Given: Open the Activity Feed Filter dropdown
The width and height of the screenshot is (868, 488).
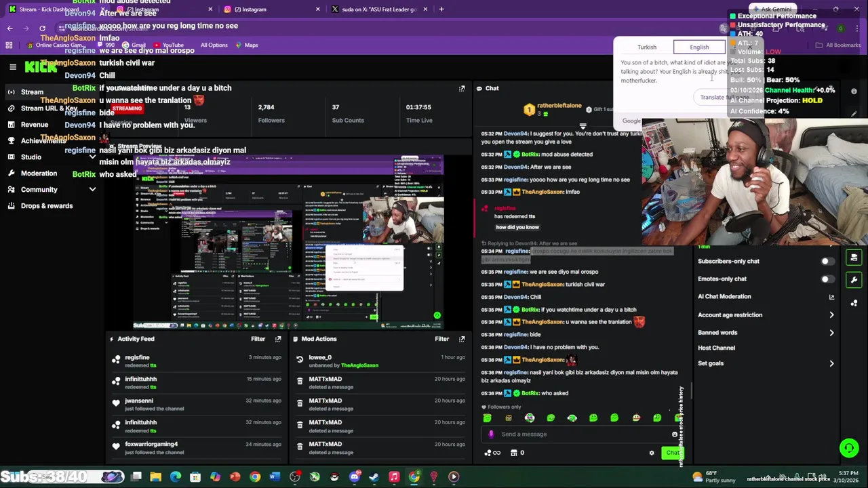Looking at the screenshot, I should (x=258, y=339).
